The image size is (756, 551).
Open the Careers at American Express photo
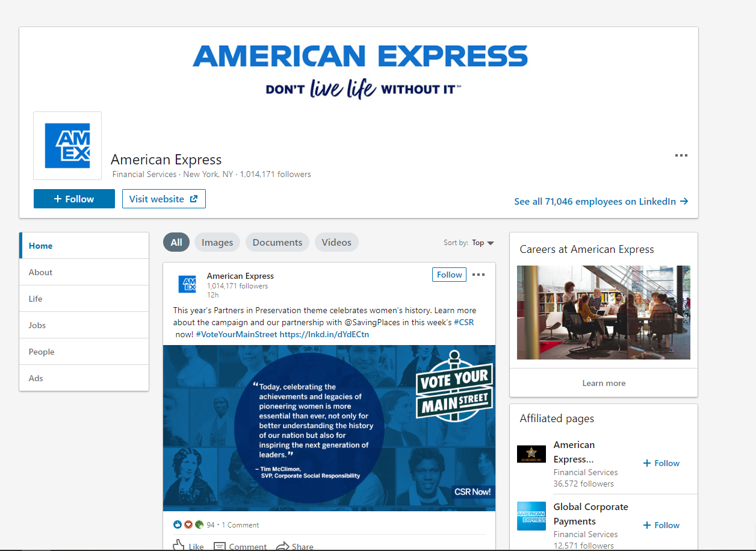click(604, 313)
